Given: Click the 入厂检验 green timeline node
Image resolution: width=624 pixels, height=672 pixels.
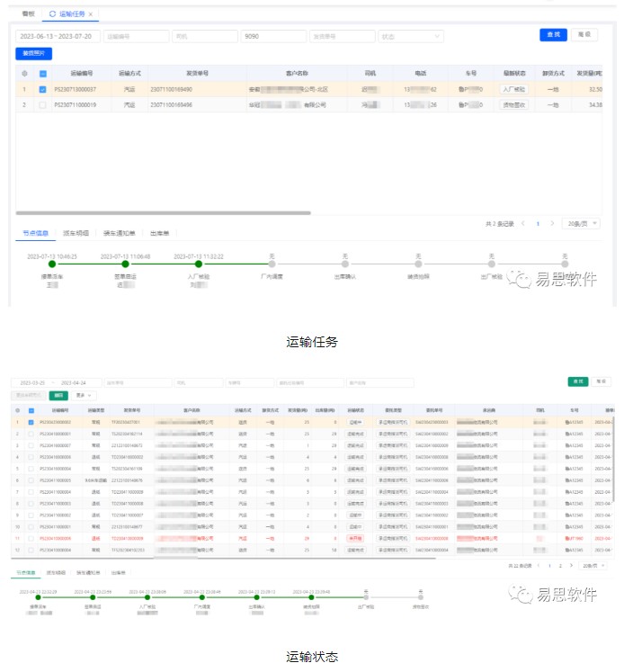Looking at the screenshot, I should coord(199,264).
